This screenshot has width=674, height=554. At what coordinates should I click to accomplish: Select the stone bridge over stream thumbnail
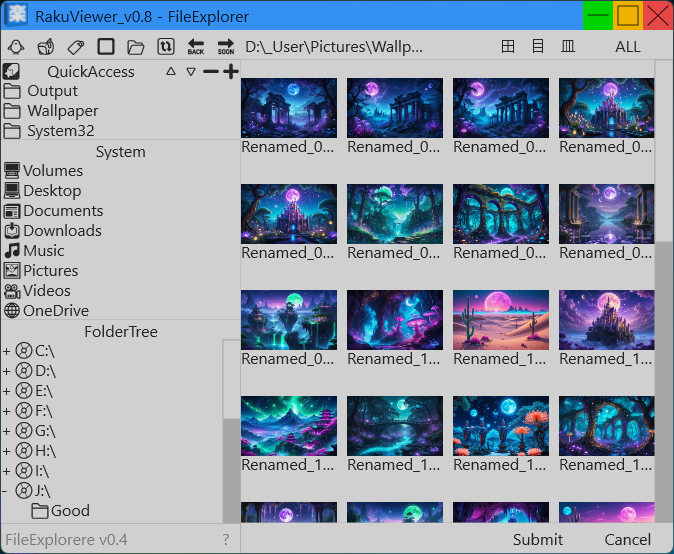[x=395, y=426]
